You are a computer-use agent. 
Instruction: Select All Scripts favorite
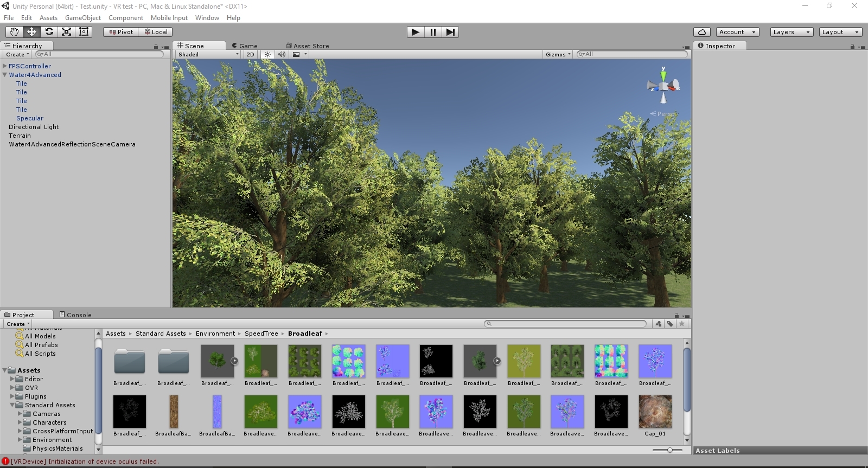coord(40,354)
